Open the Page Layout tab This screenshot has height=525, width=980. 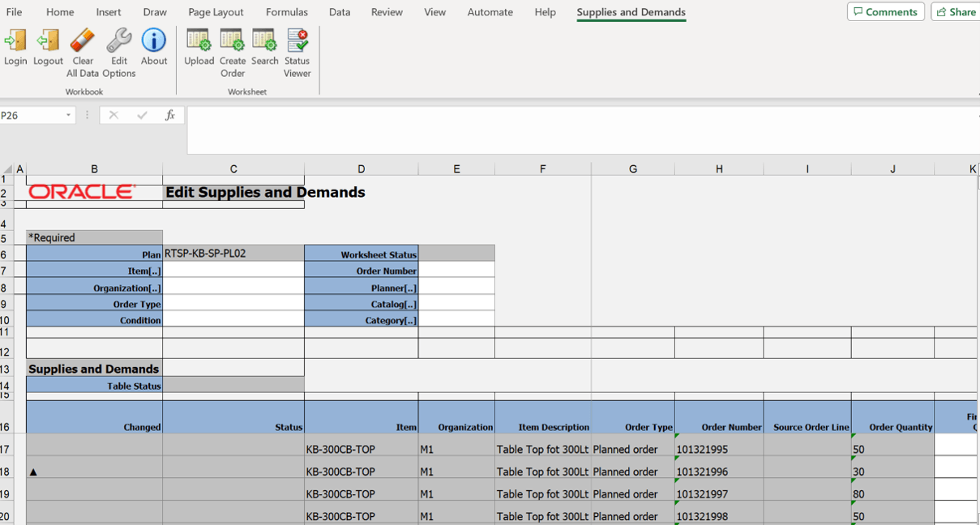[216, 12]
